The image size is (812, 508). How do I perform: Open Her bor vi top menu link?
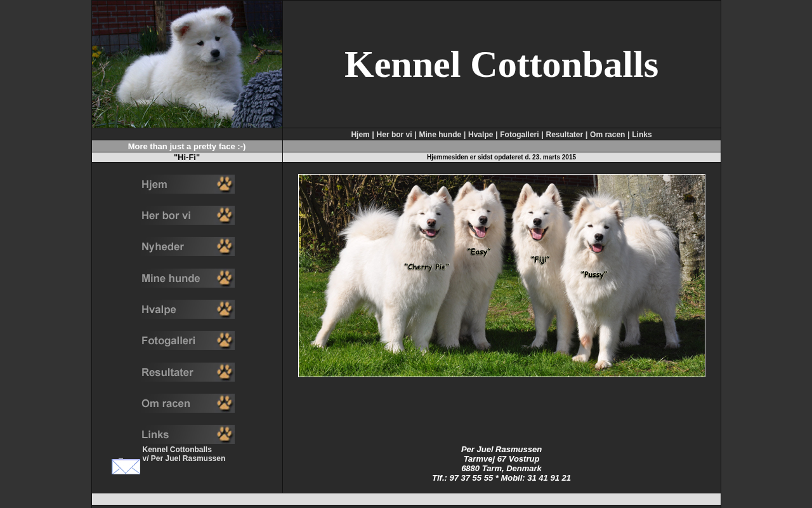394,135
